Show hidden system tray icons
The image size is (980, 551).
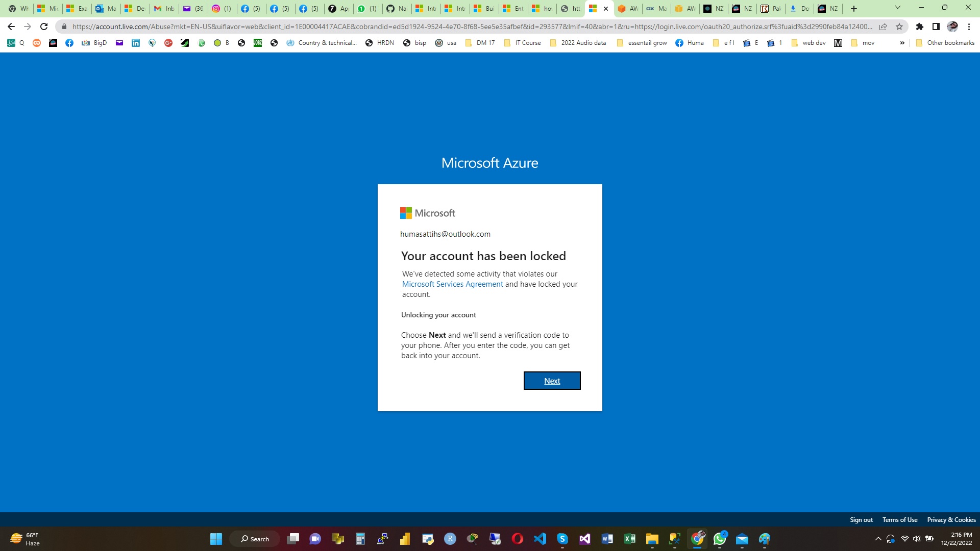(x=878, y=539)
